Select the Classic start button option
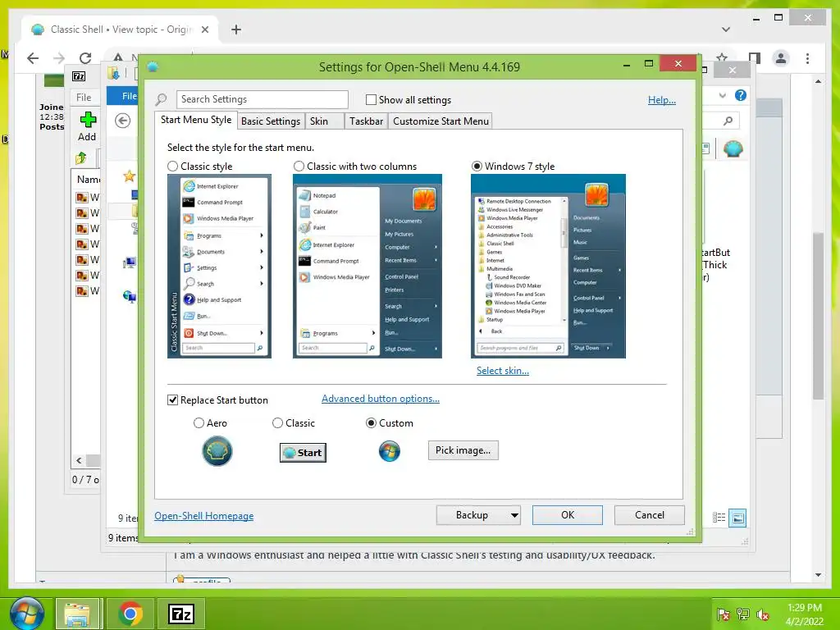This screenshot has height=630, width=840. point(277,423)
